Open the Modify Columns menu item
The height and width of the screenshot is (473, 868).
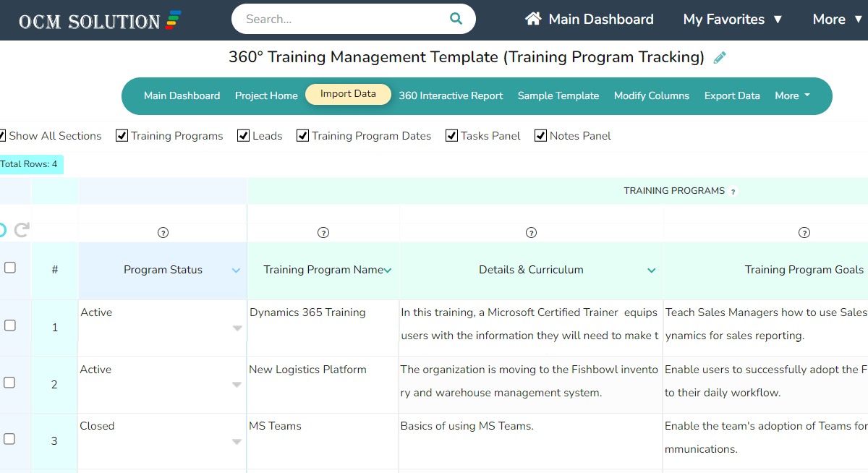(651, 95)
